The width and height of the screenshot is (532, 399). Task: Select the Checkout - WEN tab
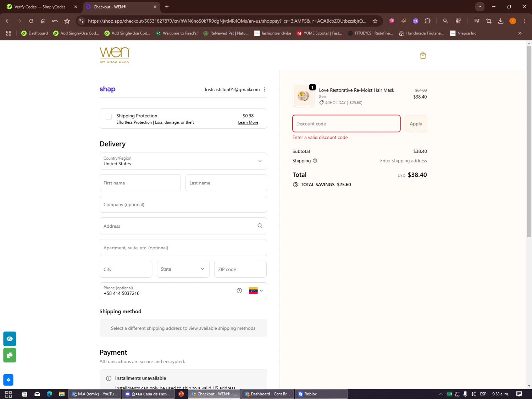[x=122, y=7]
